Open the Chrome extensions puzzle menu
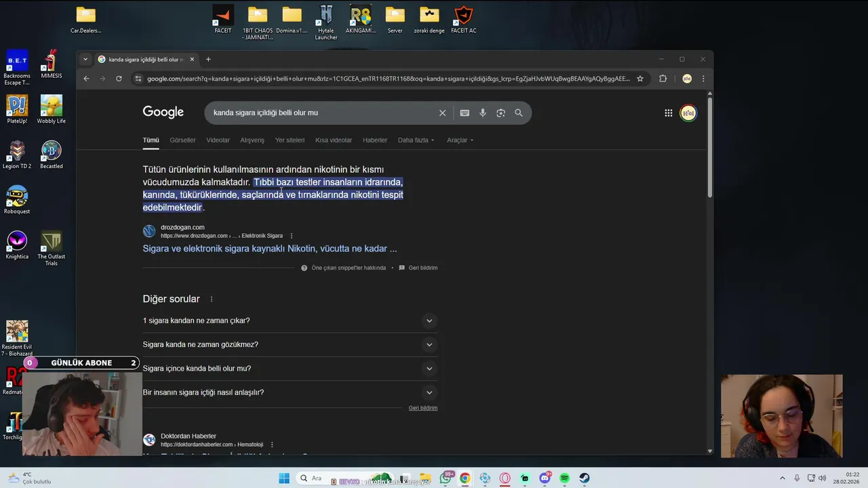The width and height of the screenshot is (868, 488). pyautogui.click(x=663, y=79)
